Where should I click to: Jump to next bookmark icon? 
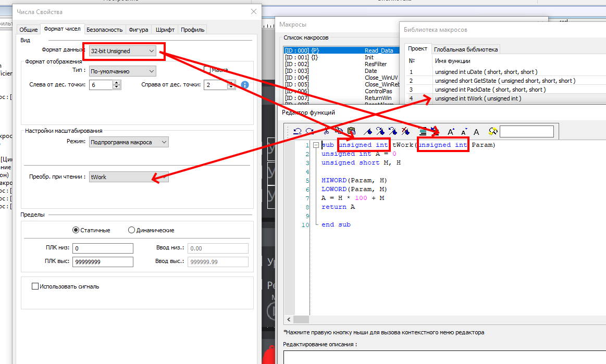click(x=380, y=131)
